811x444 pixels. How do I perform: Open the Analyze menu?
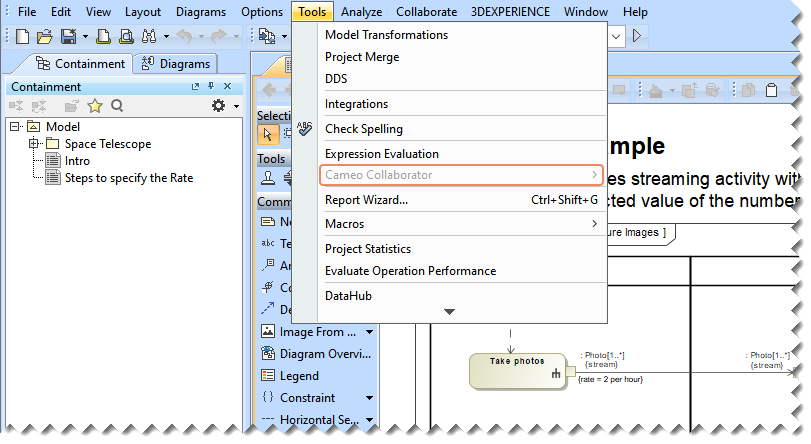(x=361, y=11)
